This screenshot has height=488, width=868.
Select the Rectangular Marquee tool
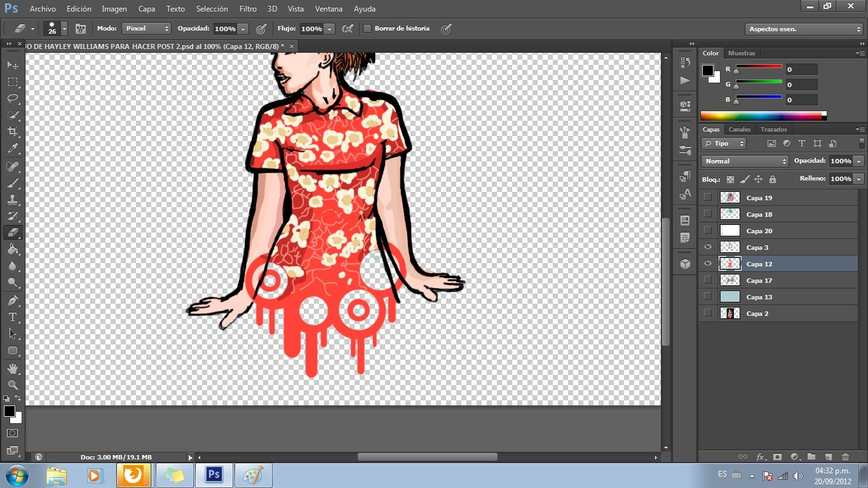coord(13,82)
